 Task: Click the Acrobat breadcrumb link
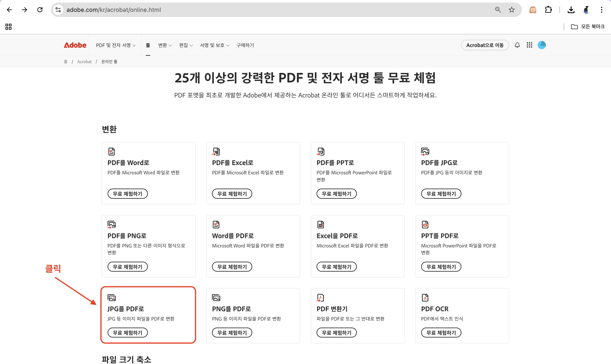point(84,62)
